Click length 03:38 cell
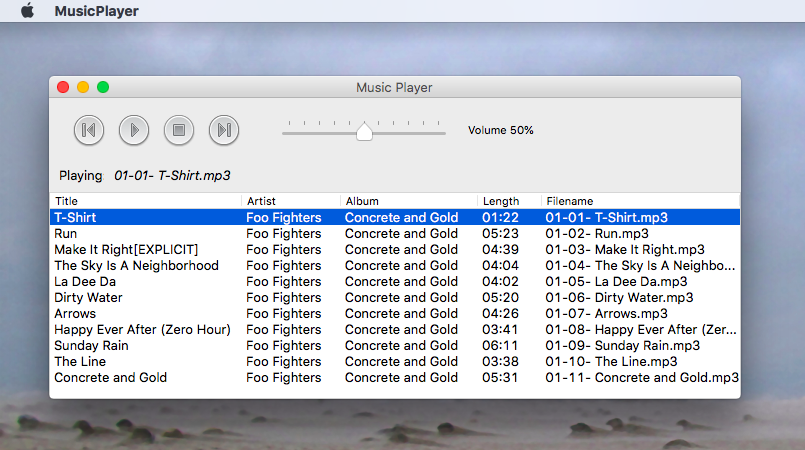 point(501,361)
